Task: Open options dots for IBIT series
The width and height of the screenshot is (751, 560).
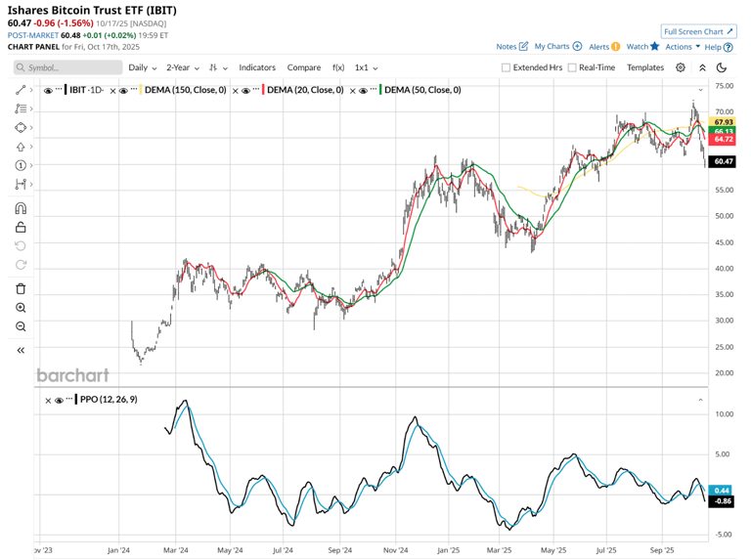Action: (59, 90)
